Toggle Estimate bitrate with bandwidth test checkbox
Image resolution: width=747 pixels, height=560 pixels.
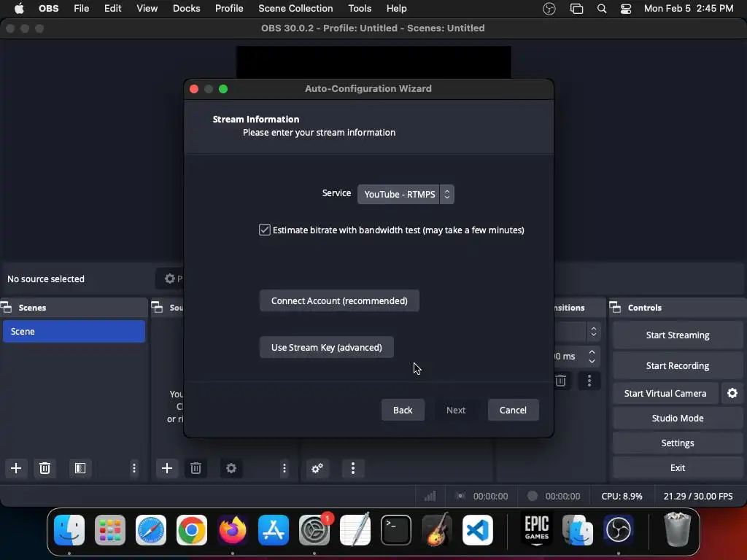click(x=264, y=230)
